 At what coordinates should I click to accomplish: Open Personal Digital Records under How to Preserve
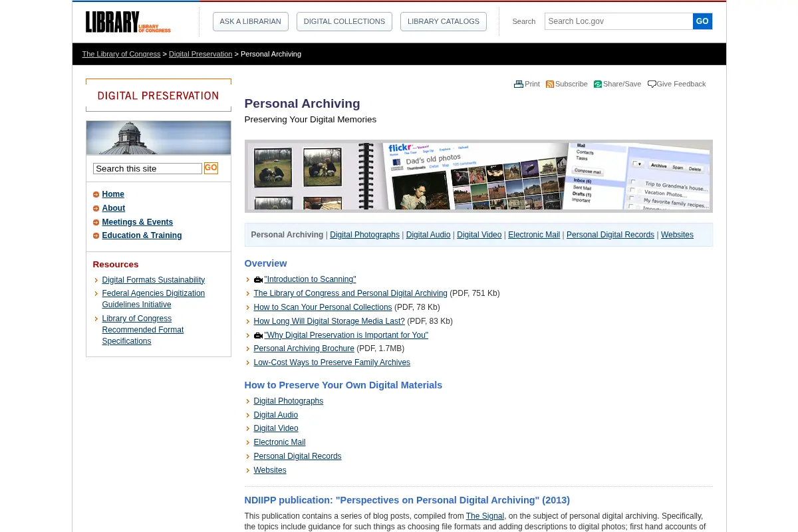pos(297,456)
